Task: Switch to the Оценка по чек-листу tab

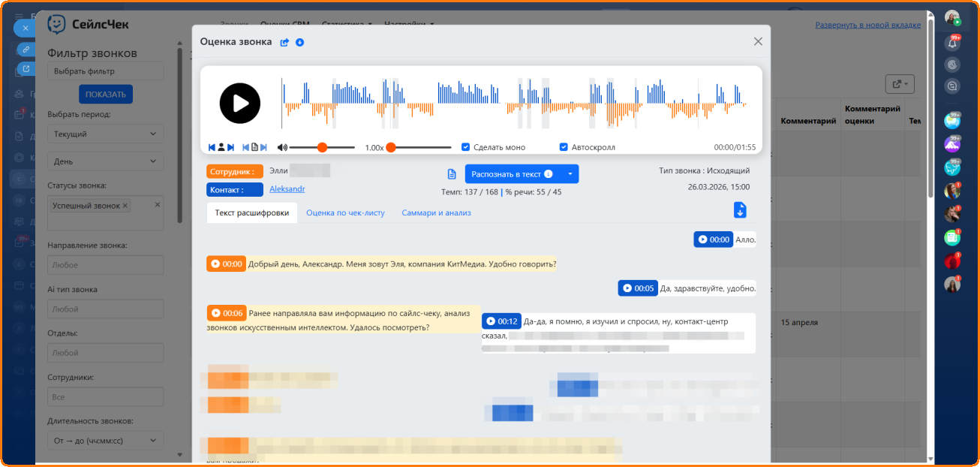Action: [x=345, y=213]
